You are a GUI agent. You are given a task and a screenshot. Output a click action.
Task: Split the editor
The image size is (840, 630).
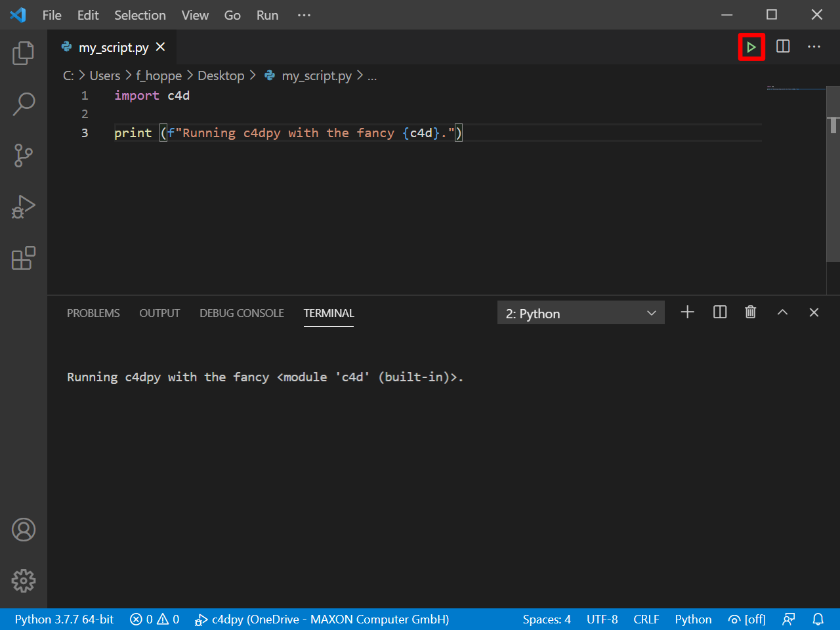783,47
